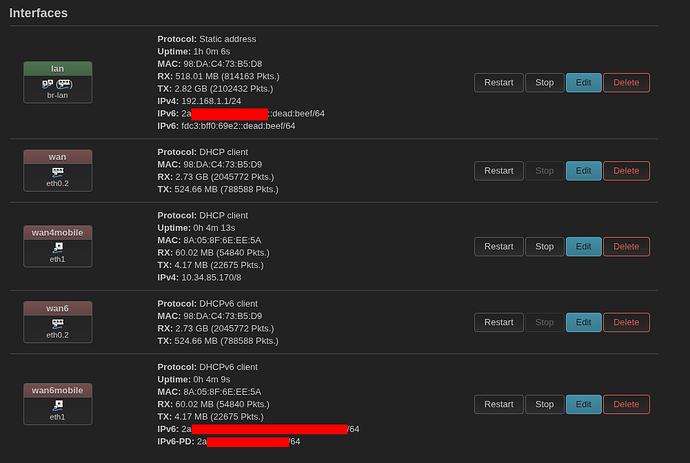
Task: Stop the lan interface
Action: pos(544,83)
